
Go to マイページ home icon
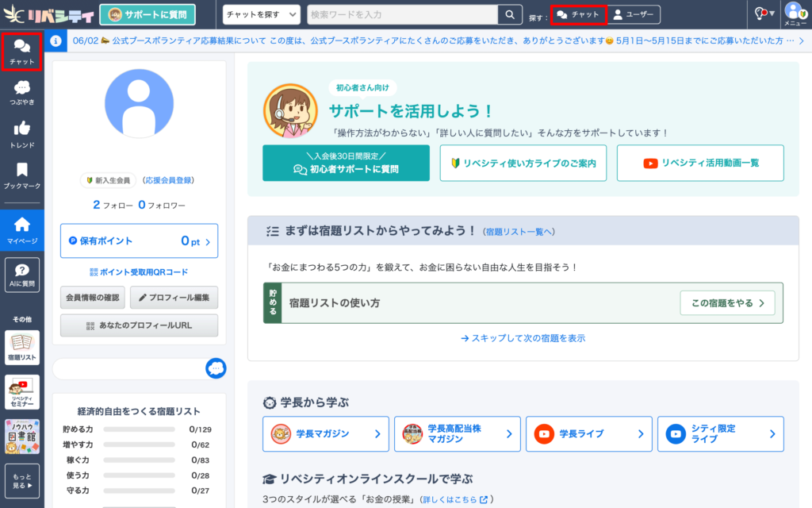tap(21, 230)
